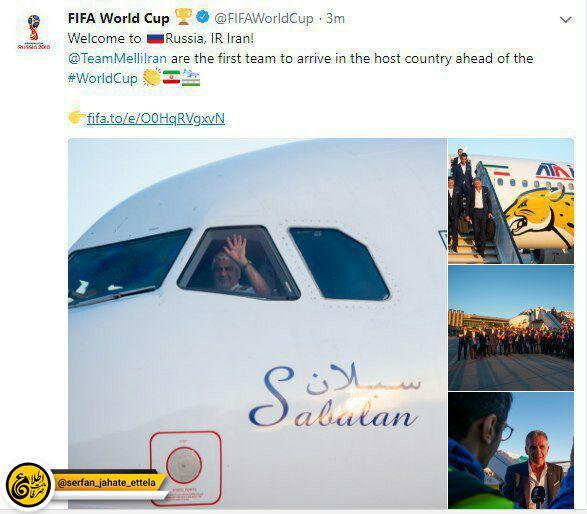Open the large cockpit window photo
Viewport: 587px width, 514px height.
pyautogui.click(x=257, y=323)
